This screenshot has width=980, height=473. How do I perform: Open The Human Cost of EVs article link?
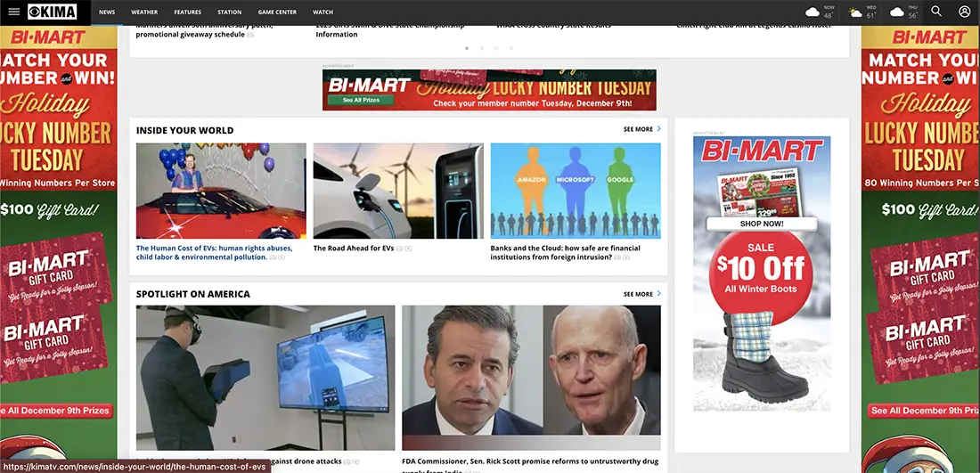coord(214,252)
